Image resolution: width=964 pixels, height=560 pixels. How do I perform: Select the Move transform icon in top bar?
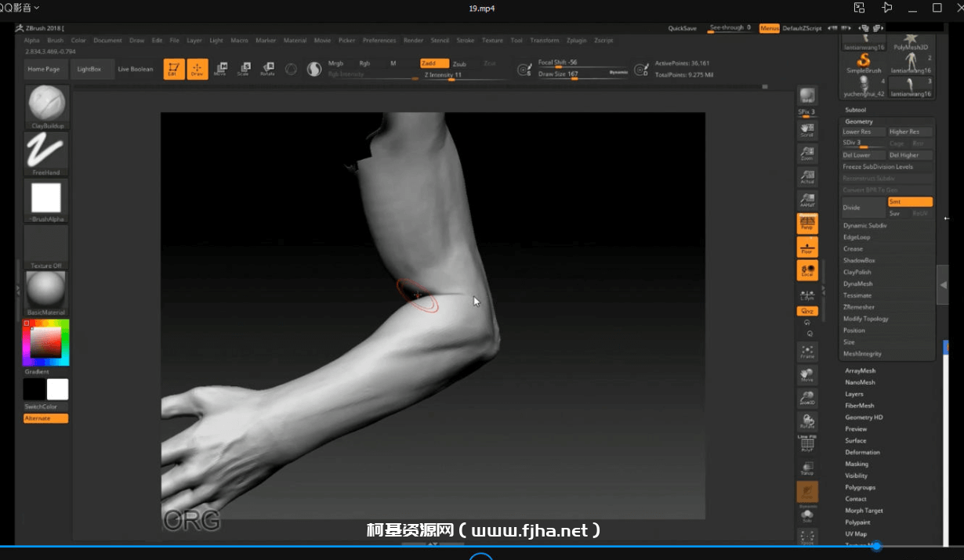pos(220,70)
